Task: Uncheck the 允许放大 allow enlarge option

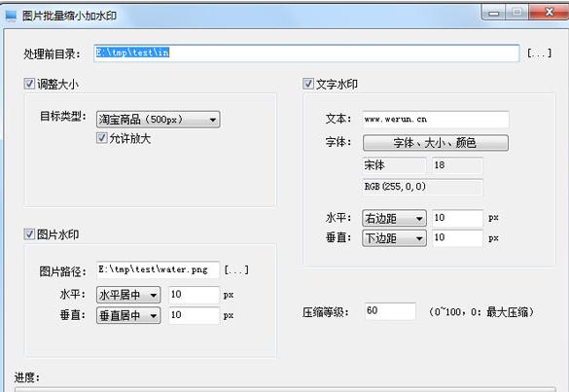Action: tap(102, 138)
